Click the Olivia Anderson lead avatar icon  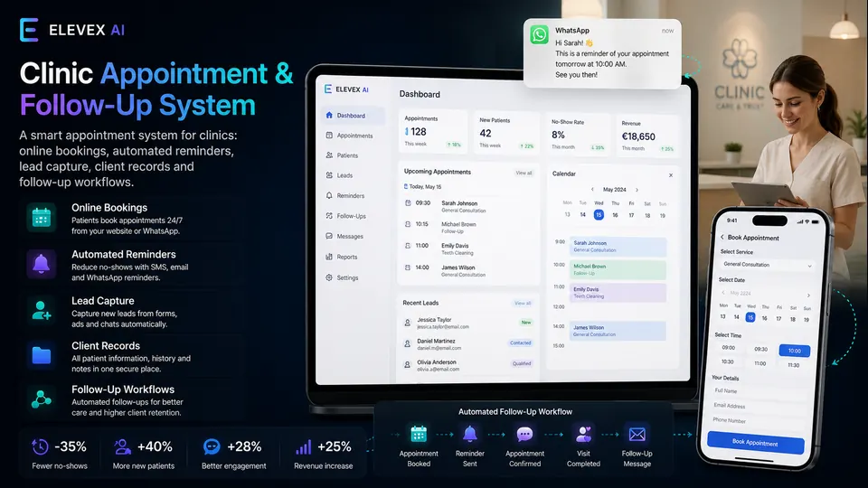click(408, 364)
